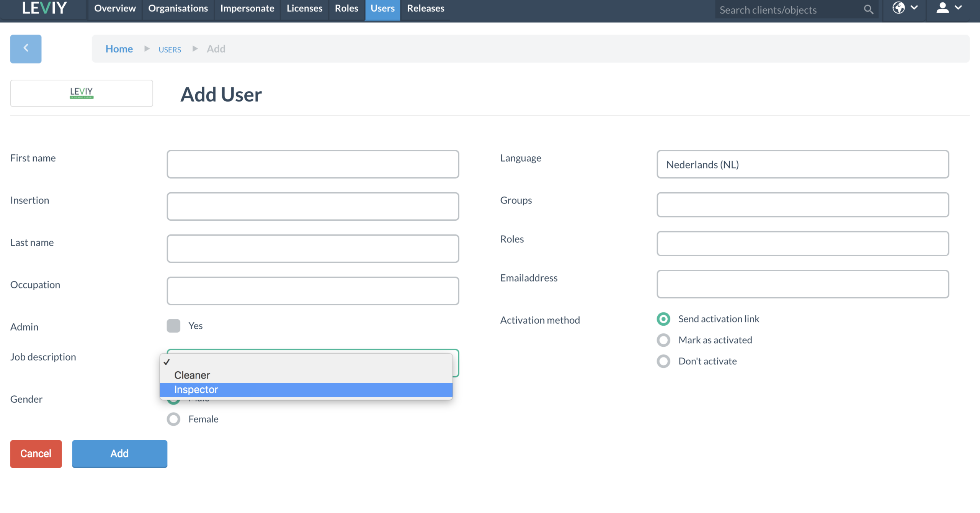Viewport: 980px width, 513px height.
Task: Select Don't activate radio option
Action: [x=663, y=361]
